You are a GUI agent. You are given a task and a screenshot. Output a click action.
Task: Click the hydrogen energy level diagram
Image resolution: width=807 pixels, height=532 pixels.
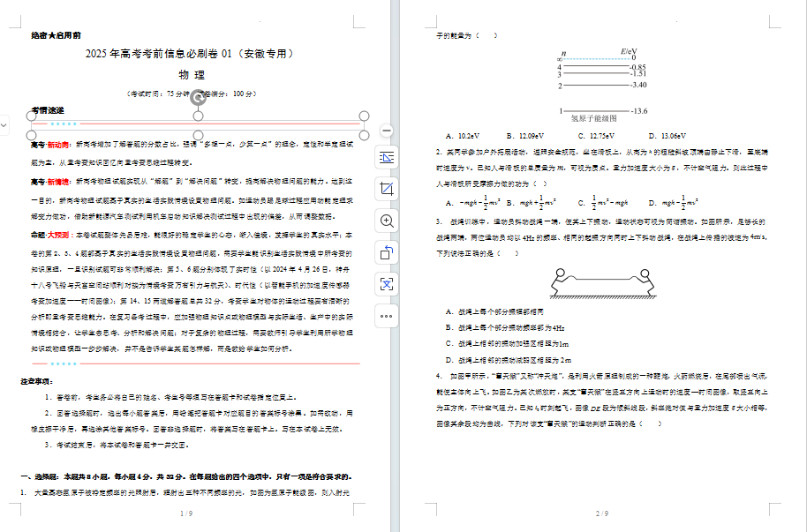pyautogui.click(x=601, y=86)
